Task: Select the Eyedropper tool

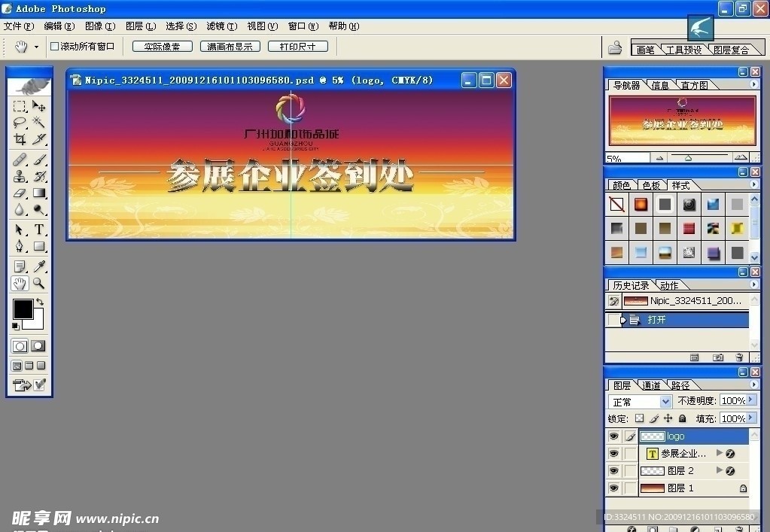Action: pyautogui.click(x=38, y=266)
